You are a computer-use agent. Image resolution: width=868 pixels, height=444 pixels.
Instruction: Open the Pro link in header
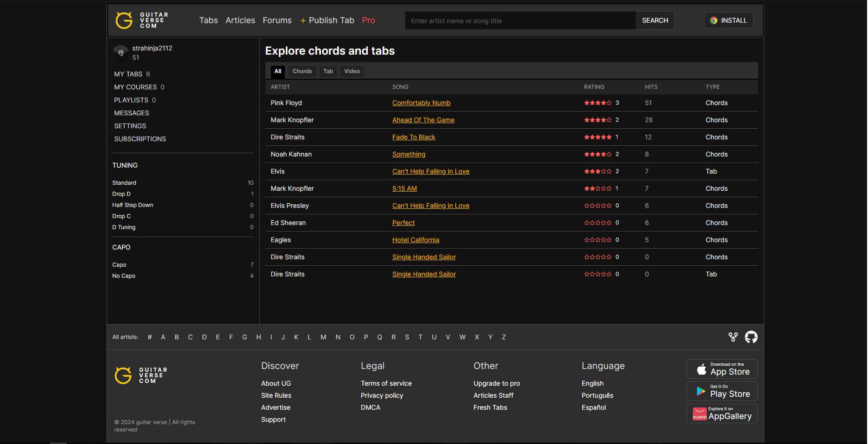point(369,20)
